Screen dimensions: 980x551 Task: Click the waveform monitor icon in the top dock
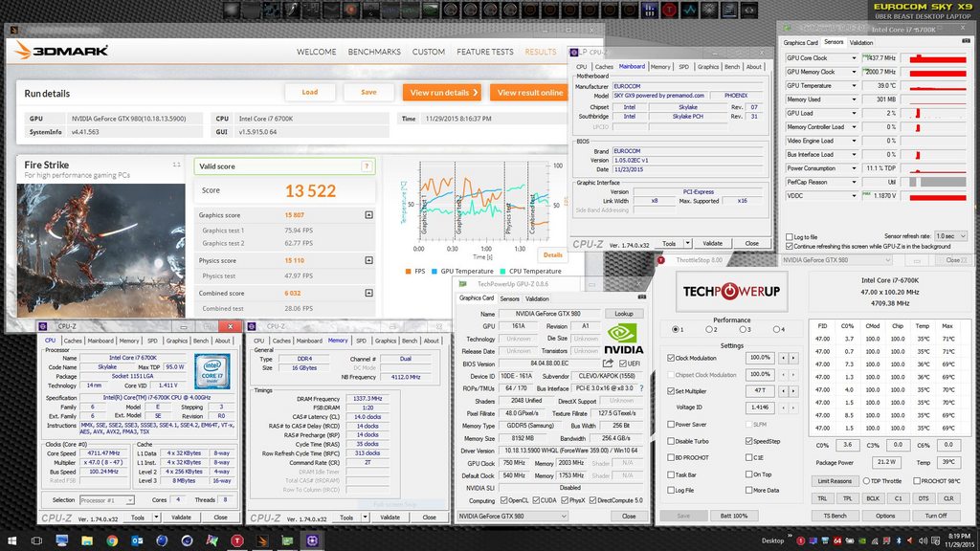coord(689,10)
